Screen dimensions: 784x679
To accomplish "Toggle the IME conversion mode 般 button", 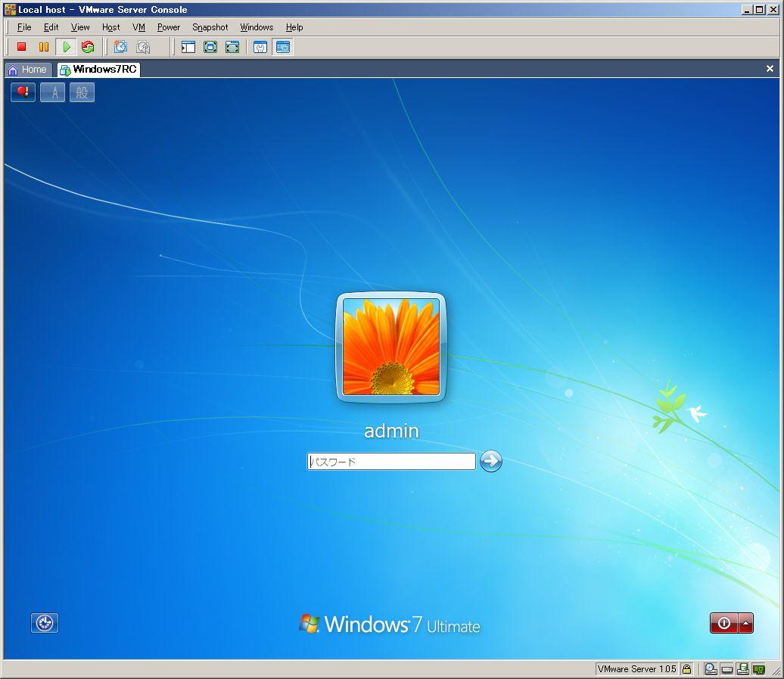I will click(x=82, y=92).
